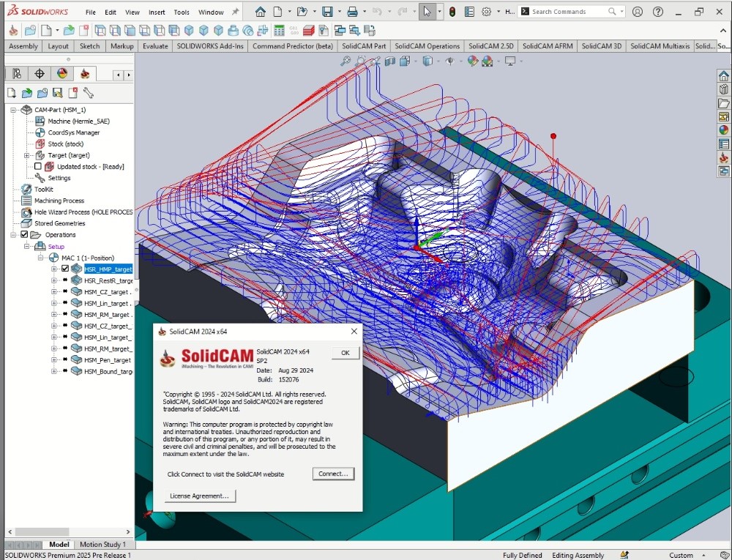Click the License Agreement... button

click(200, 496)
